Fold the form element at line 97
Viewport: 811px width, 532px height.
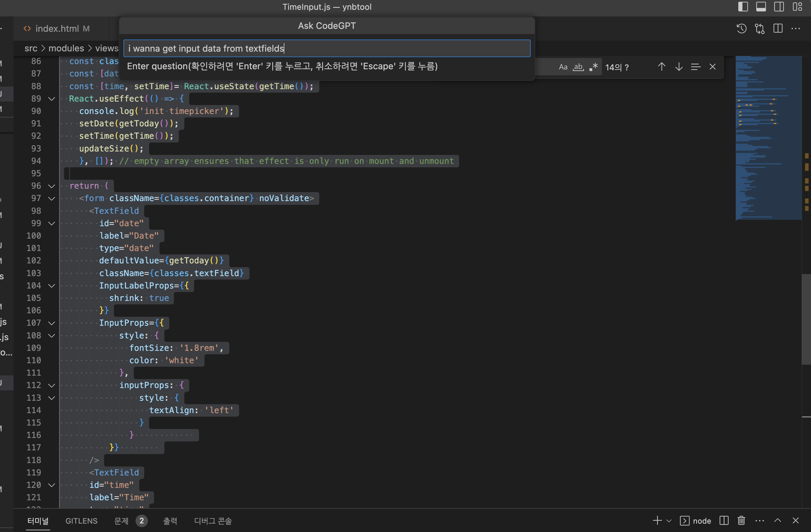[x=51, y=198]
